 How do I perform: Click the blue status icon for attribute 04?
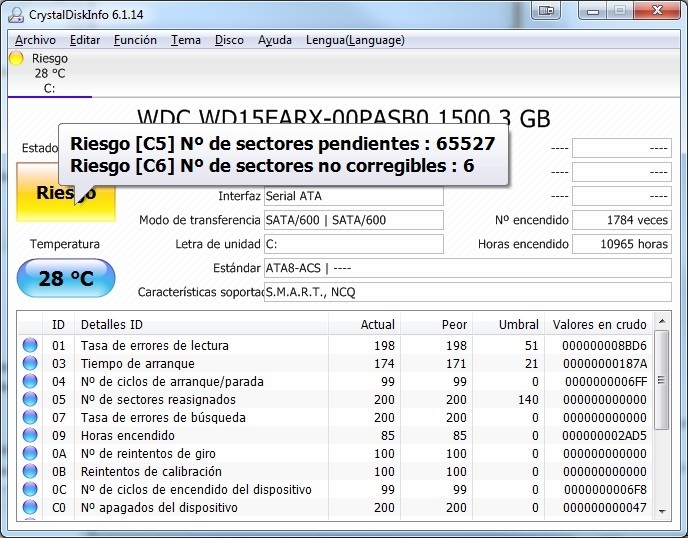coord(30,381)
